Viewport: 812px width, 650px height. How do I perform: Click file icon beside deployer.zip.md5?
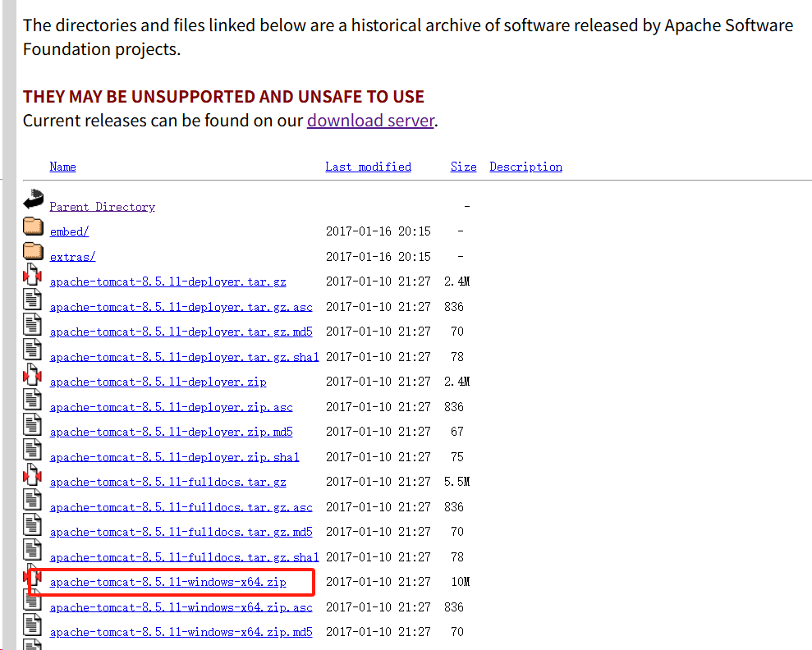click(32, 424)
